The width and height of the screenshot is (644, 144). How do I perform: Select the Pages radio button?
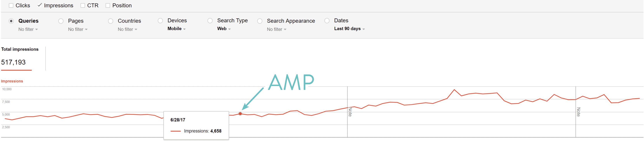click(61, 21)
